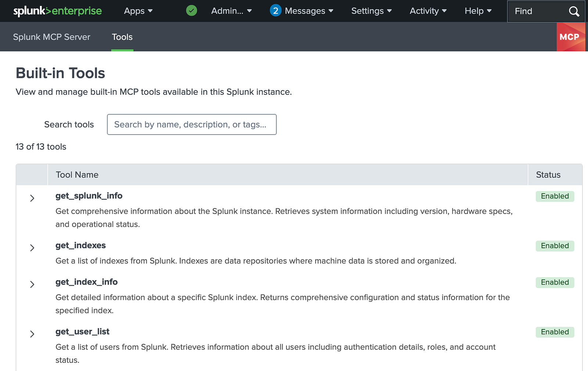
Task: Toggle the Enabled status for get_splunk_info
Action: [x=555, y=196]
